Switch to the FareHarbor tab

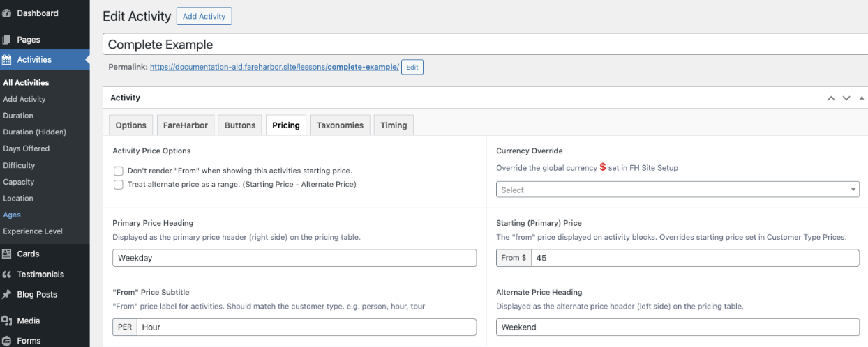pos(185,125)
